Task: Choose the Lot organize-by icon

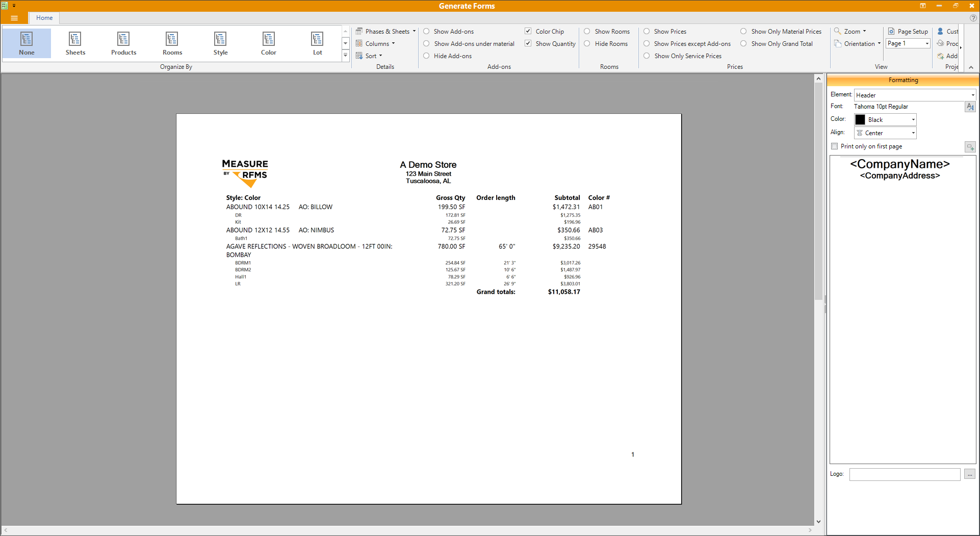Action: point(317,43)
